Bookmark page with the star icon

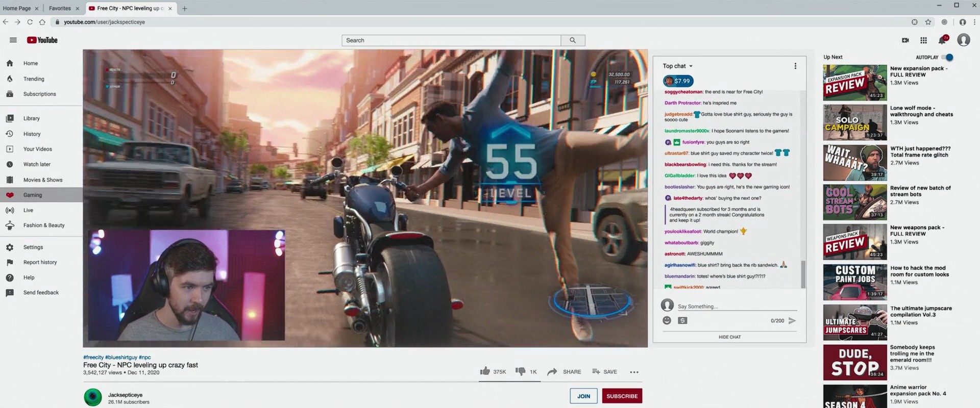928,22
